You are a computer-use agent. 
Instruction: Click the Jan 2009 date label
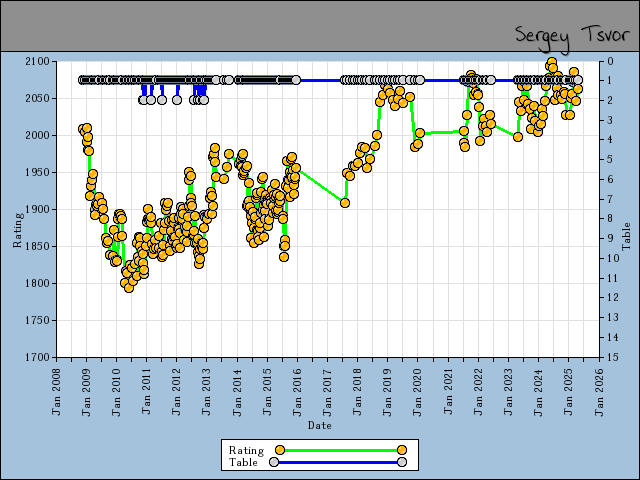point(87,392)
